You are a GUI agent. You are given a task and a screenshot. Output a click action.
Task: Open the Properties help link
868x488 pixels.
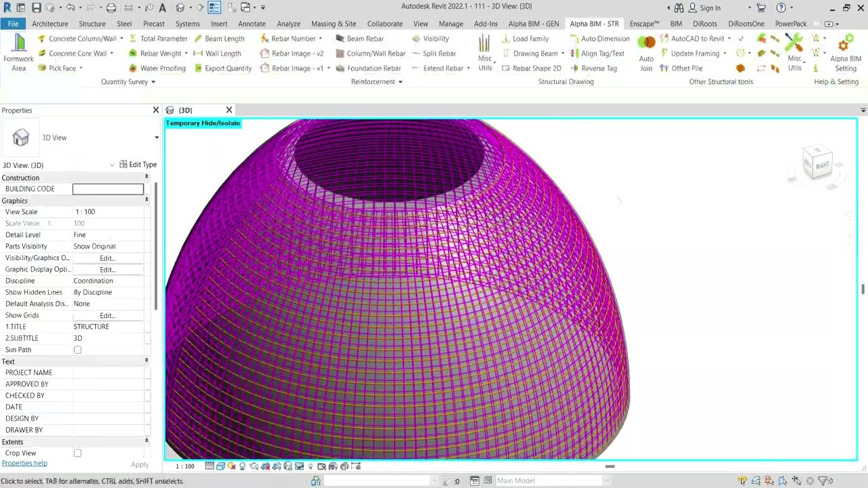tap(24, 464)
